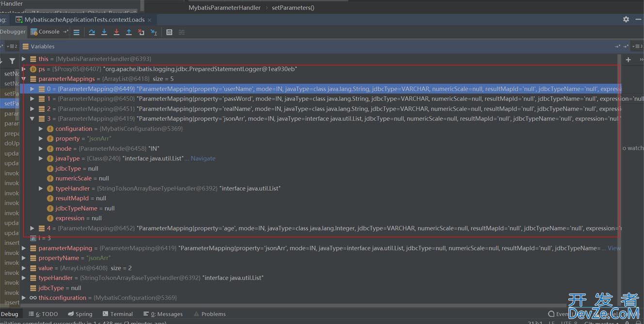
Task: Expand the hidden watches chevron next to plus
Action: click(x=641, y=59)
